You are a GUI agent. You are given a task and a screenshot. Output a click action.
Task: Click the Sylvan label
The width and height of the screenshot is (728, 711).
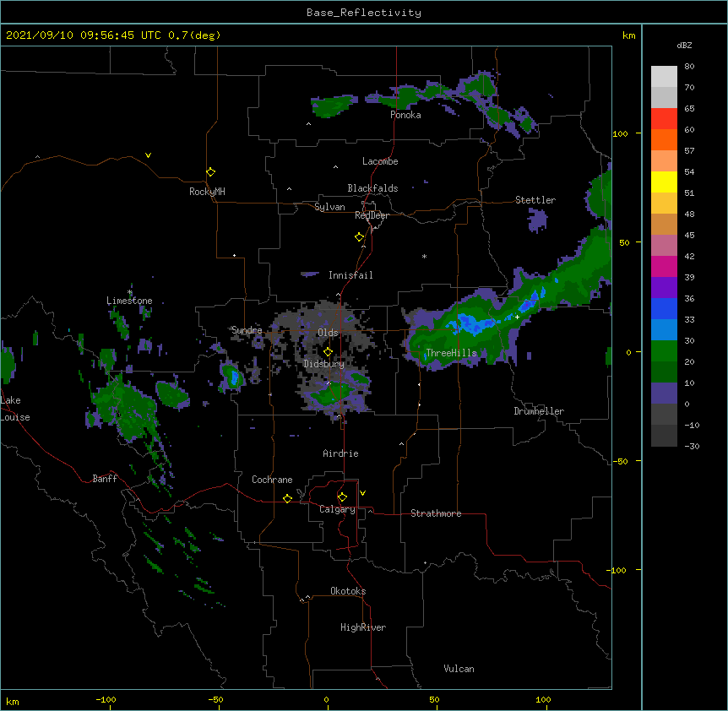pos(329,207)
